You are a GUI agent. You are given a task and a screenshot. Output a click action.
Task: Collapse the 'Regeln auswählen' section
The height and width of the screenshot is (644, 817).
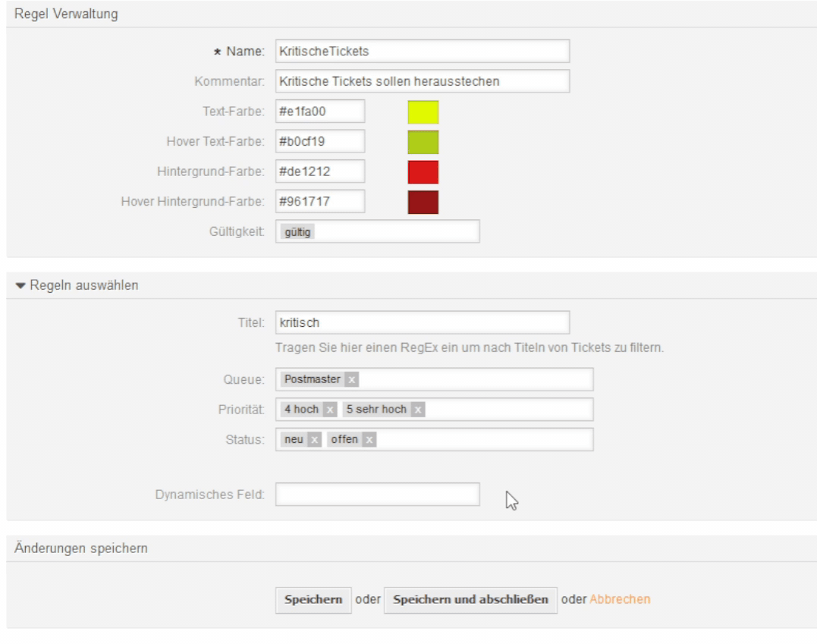[x=21, y=286]
